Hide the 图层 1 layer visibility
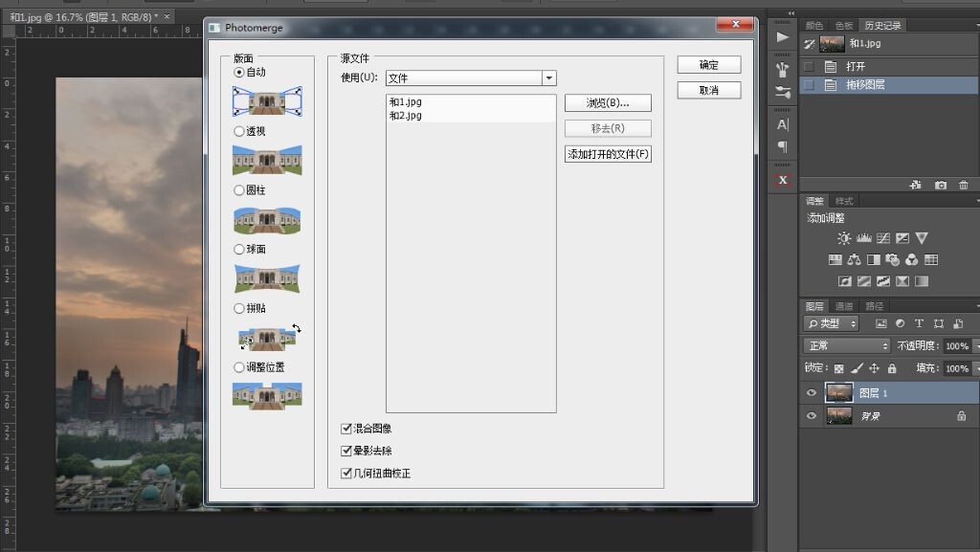Image resolution: width=980 pixels, height=552 pixels. 812,393
